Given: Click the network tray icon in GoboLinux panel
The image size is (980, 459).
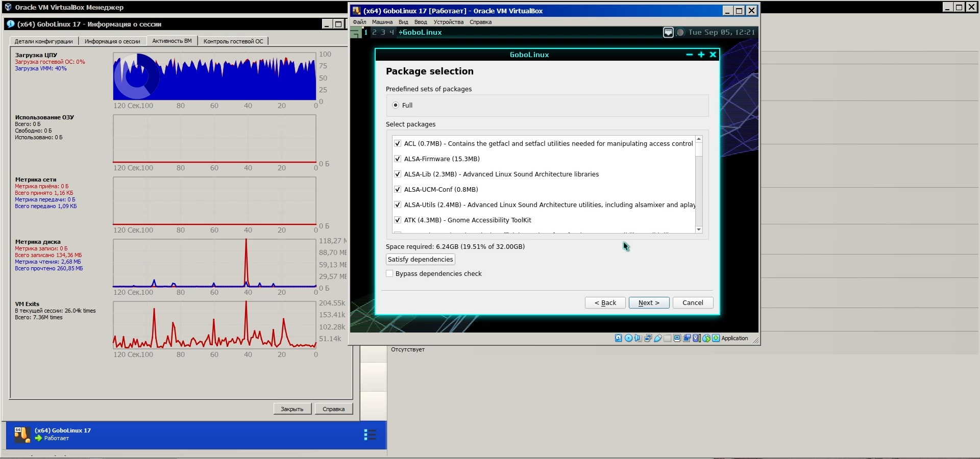Looking at the screenshot, I should click(668, 33).
